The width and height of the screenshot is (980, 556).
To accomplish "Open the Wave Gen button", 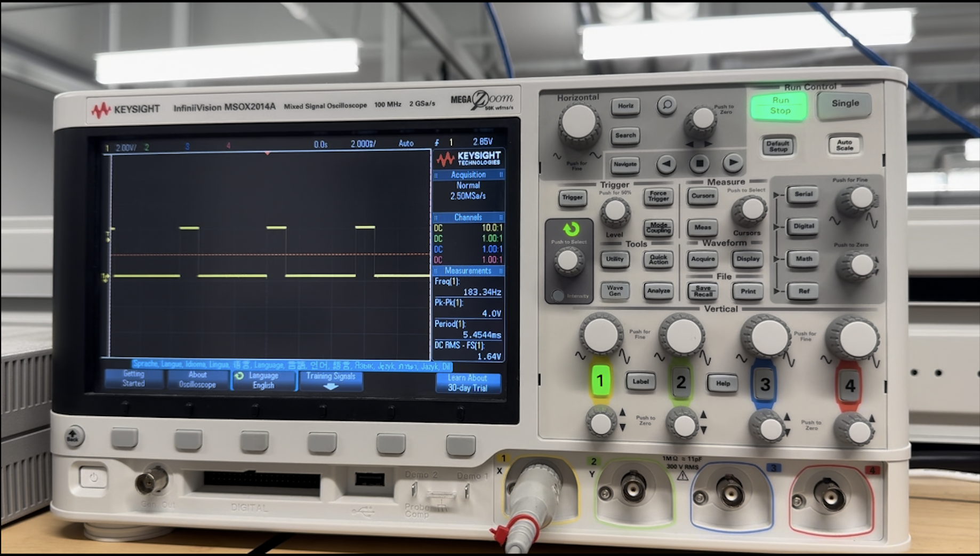I will 615,291.
